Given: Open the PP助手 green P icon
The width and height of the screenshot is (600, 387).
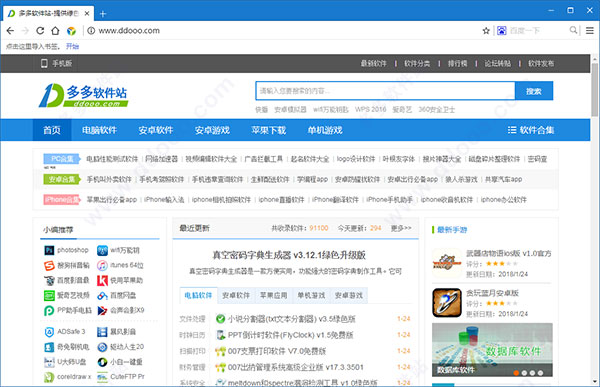Looking at the screenshot, I should pyautogui.click(x=49, y=310).
